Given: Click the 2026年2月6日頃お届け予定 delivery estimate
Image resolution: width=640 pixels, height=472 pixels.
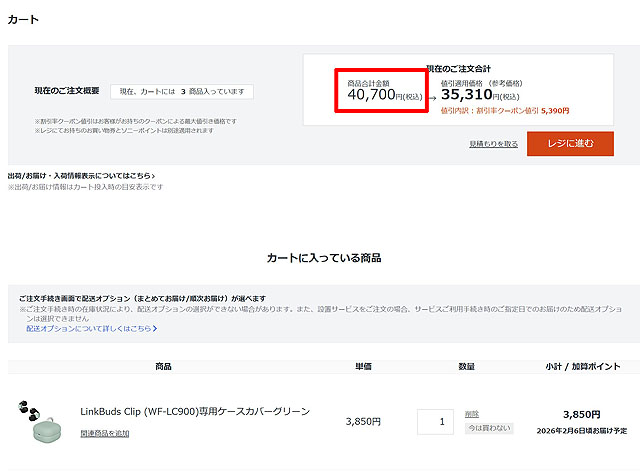Looking at the screenshot, I should [x=580, y=430].
